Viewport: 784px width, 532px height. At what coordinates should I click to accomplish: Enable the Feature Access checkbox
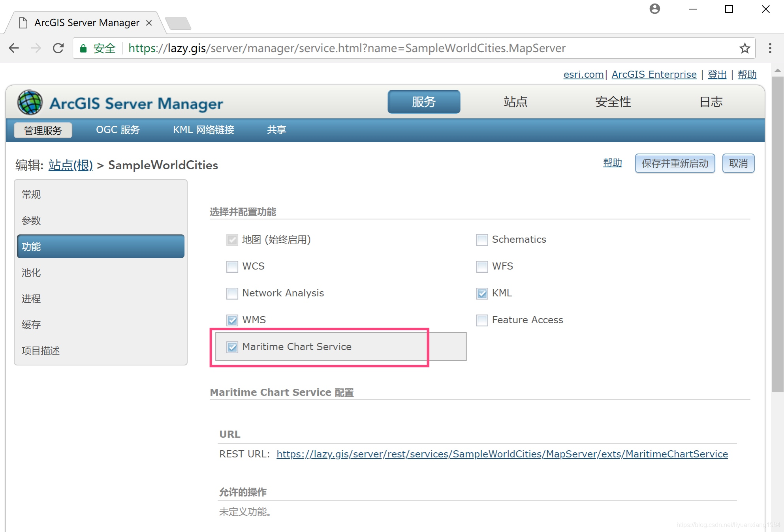coord(482,320)
